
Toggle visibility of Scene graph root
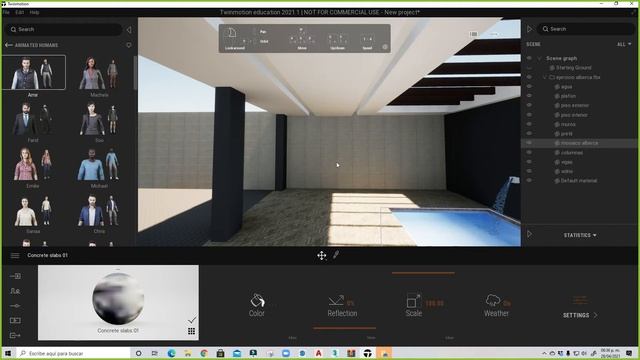click(529, 58)
